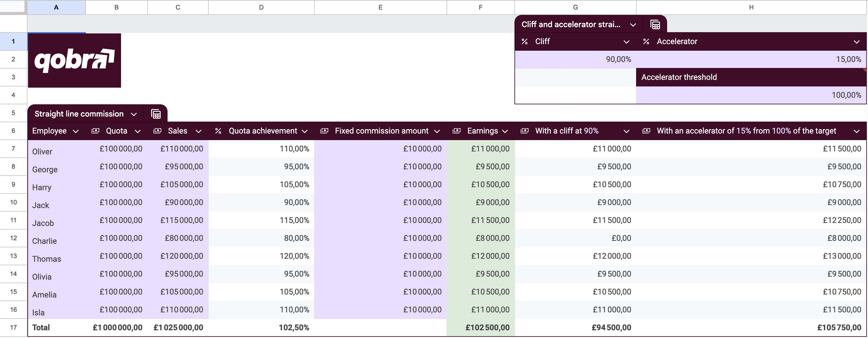This screenshot has width=868, height=338.
Task: Select the £94 500,00 cliff total cell
Action: [x=576, y=327]
